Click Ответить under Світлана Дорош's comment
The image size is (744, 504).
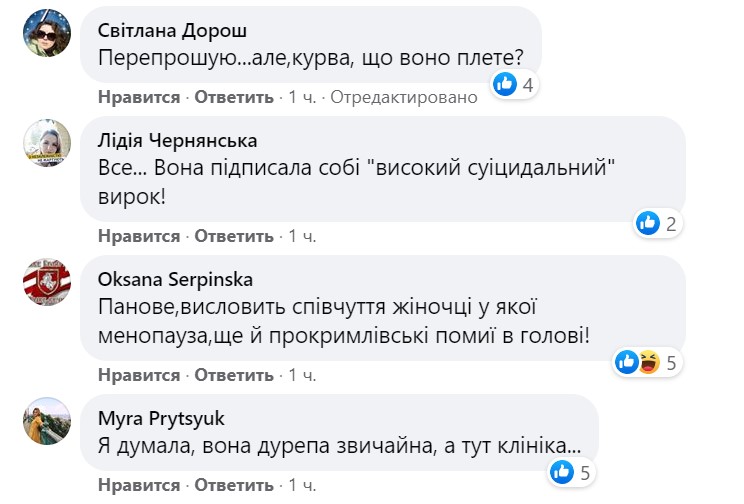click(233, 98)
